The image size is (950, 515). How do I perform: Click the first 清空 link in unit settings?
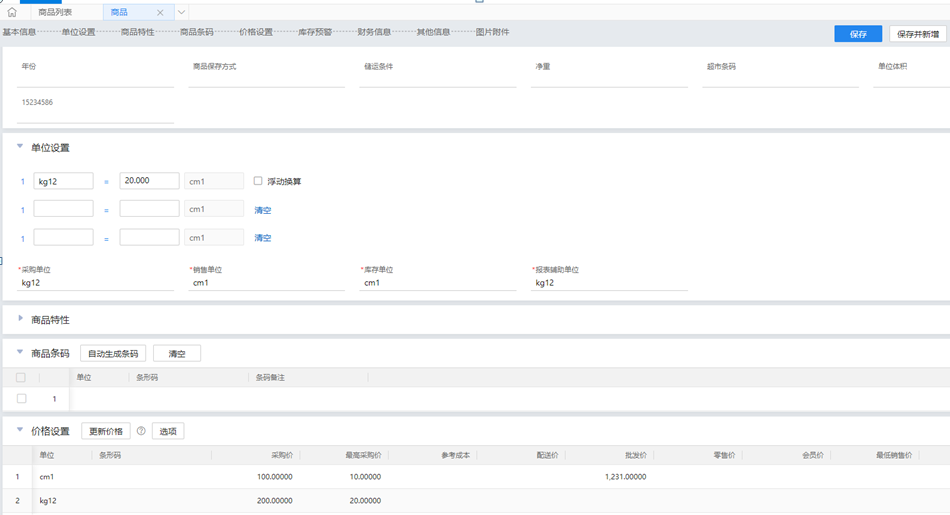click(262, 210)
